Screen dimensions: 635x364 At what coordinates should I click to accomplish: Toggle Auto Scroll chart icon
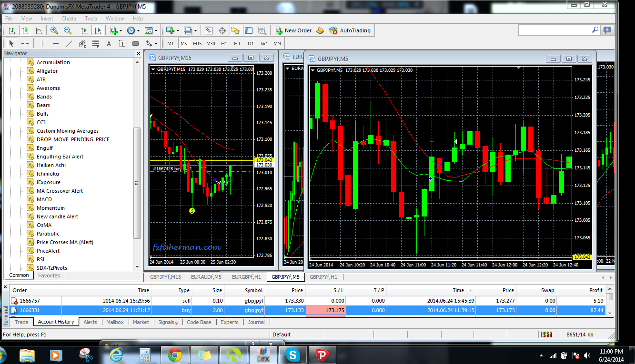pyautogui.click(x=84, y=30)
